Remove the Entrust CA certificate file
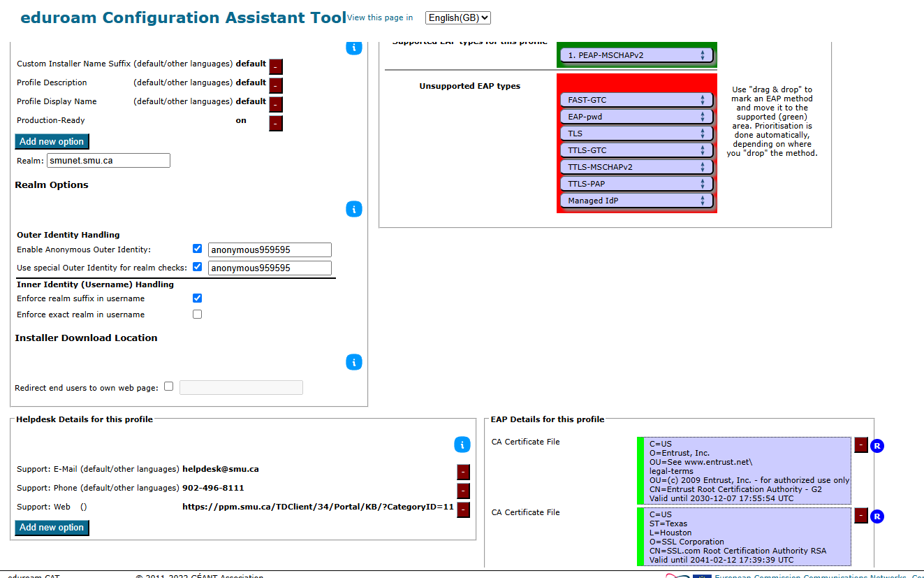This screenshot has width=924, height=578. click(x=861, y=445)
